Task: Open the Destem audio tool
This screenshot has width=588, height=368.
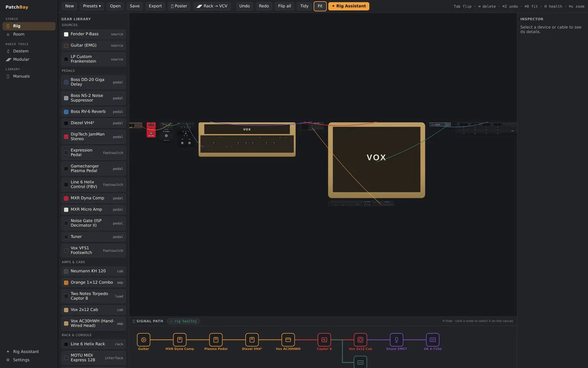Action: point(29,51)
